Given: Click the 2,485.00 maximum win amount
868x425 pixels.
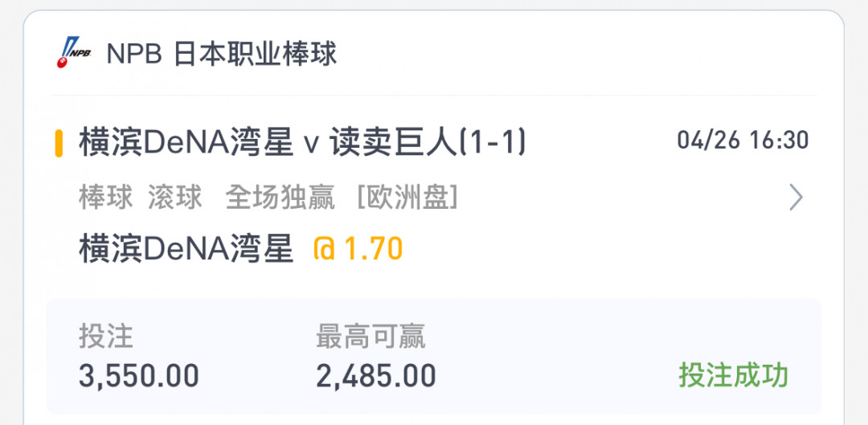Looking at the screenshot, I should point(376,376).
